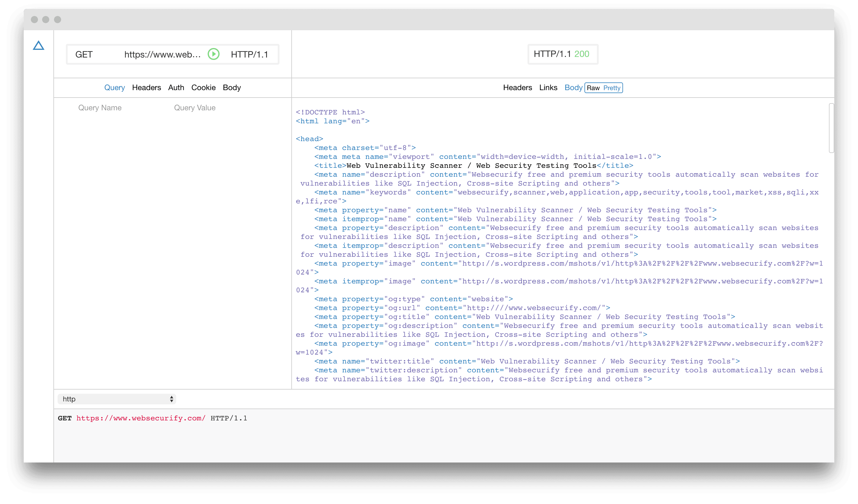Expand the http format dropdown

point(116,399)
